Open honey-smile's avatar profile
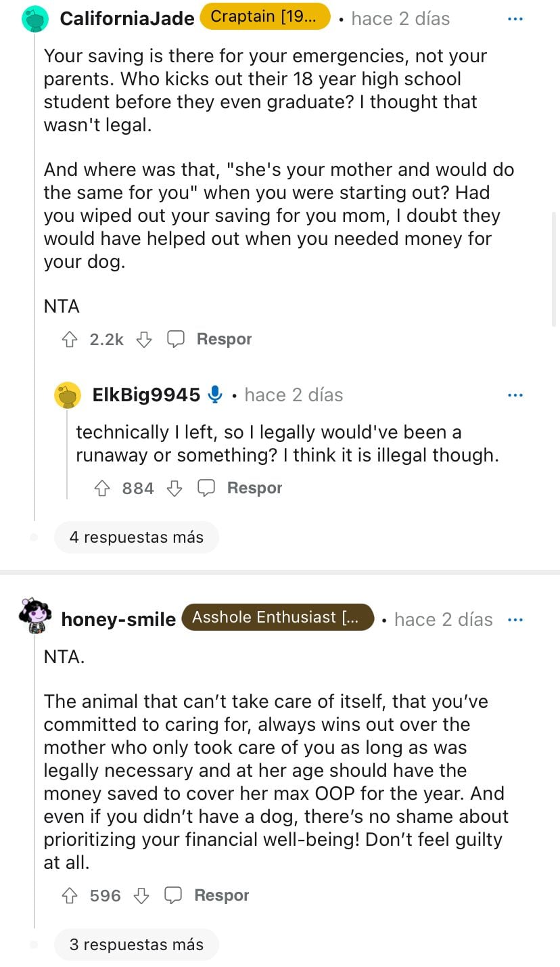Viewport: 560px width, 967px height. click(35, 616)
